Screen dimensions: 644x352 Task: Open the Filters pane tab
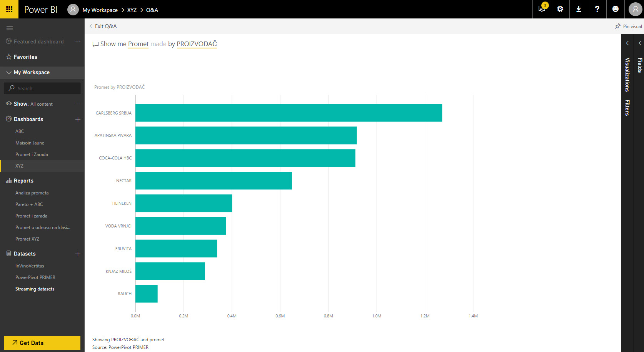tap(627, 108)
